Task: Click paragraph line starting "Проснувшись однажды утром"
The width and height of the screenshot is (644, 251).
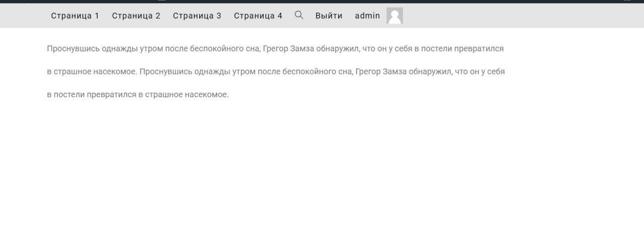Action: [275, 49]
